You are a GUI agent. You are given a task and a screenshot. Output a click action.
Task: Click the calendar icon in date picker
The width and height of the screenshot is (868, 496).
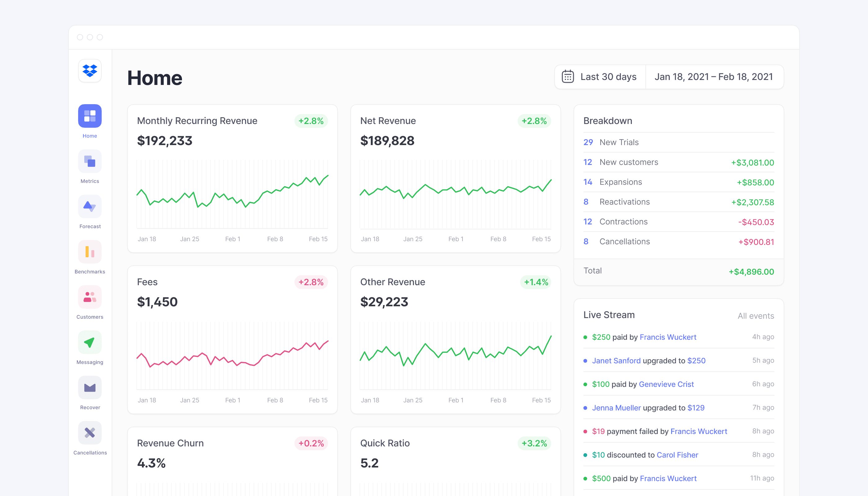[568, 77]
